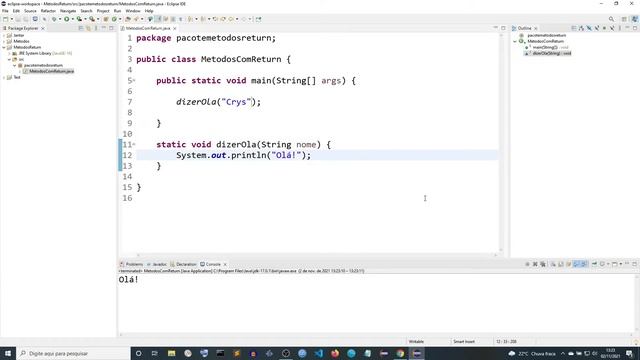Open the Run menu
This screenshot has height=360, width=640.
click(x=118, y=11)
